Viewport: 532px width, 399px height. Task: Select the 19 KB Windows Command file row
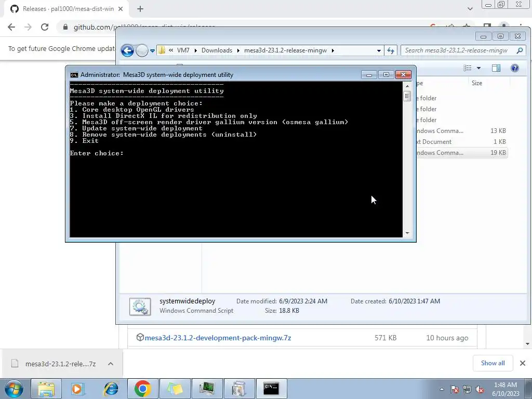(x=462, y=152)
